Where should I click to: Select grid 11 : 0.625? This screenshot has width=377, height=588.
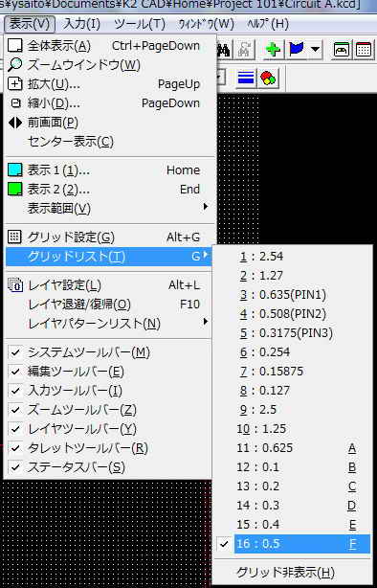pos(293,448)
